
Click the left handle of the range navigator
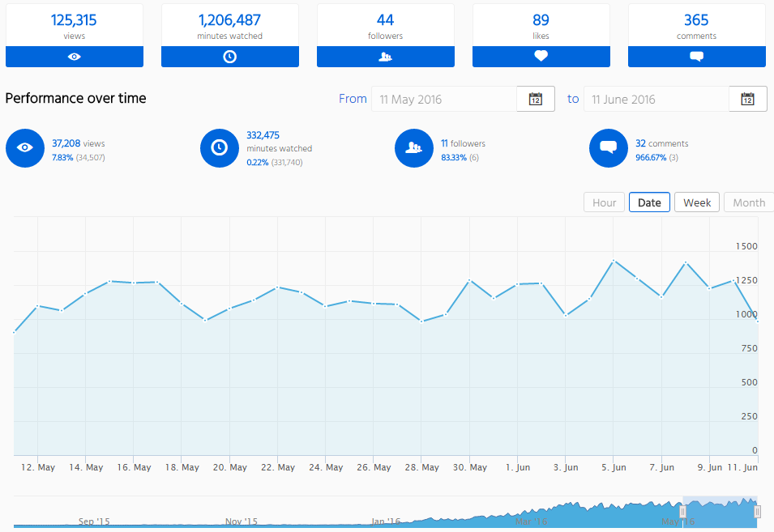[x=682, y=512]
